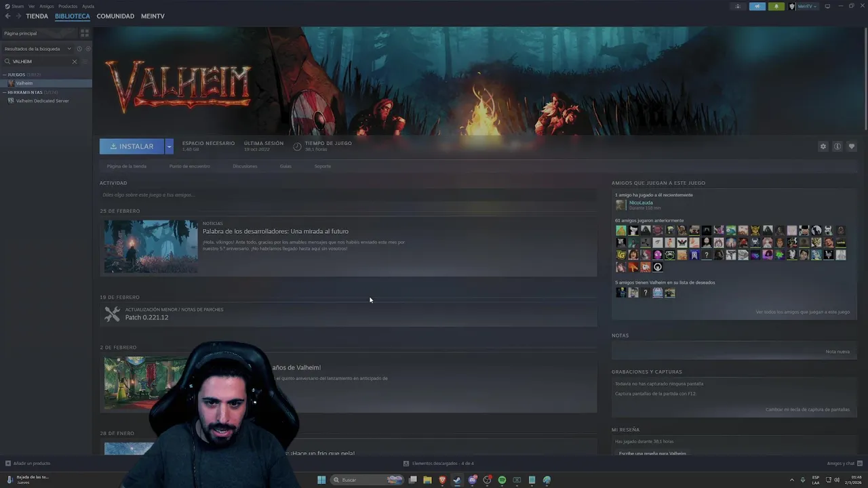Open Guías link

point(285,166)
